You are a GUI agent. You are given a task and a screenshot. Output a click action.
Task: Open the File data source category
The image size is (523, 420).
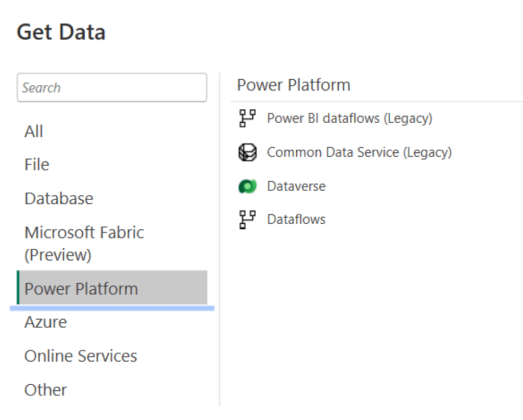36,165
